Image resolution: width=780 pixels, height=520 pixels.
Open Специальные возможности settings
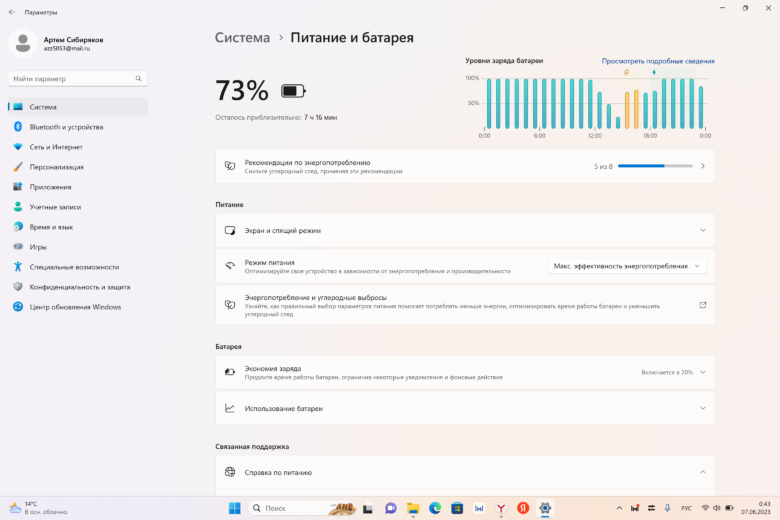click(78, 267)
